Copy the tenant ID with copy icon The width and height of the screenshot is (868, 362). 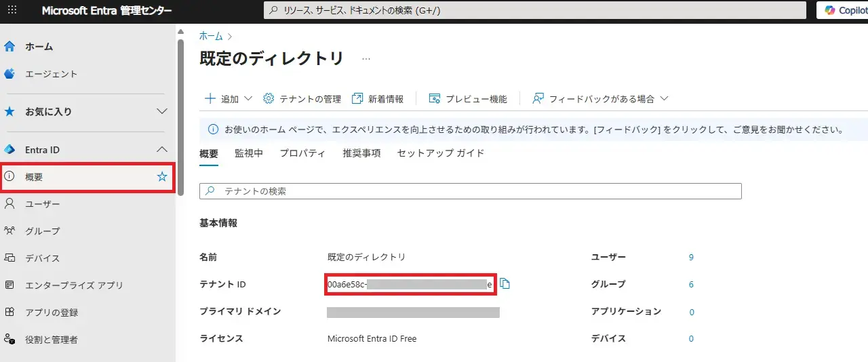point(505,284)
